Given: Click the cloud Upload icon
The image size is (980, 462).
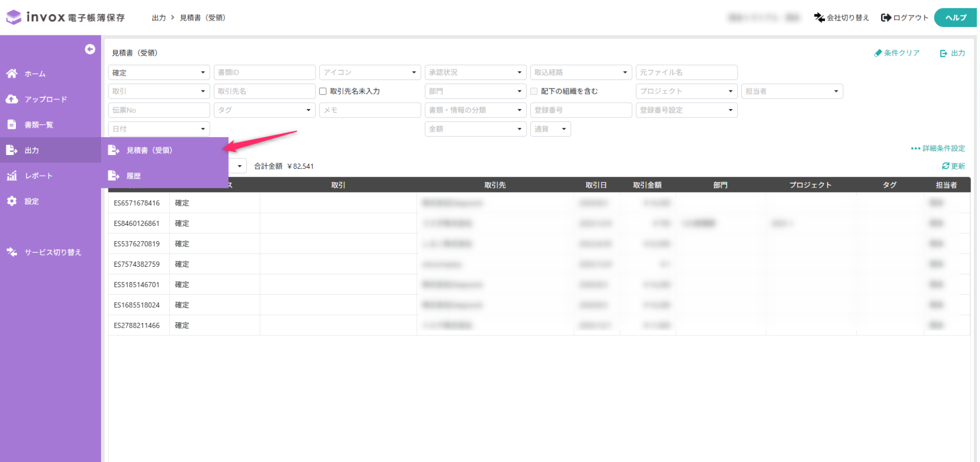Looking at the screenshot, I should click(12, 99).
